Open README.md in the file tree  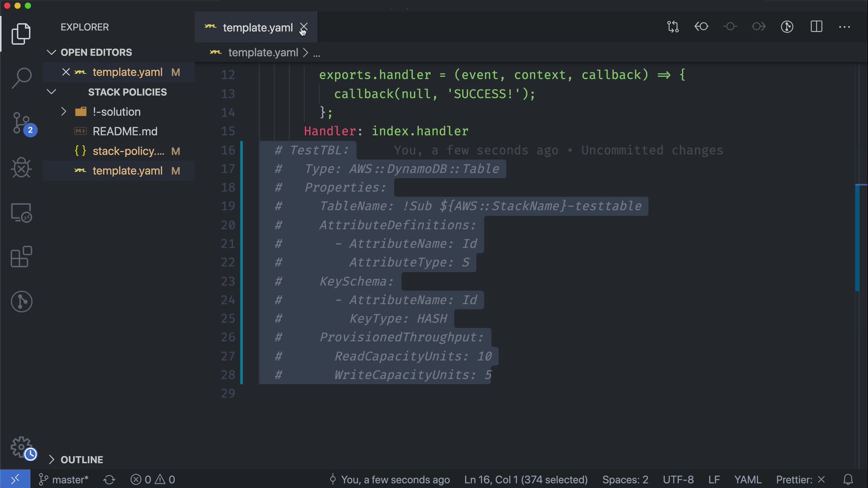(125, 131)
